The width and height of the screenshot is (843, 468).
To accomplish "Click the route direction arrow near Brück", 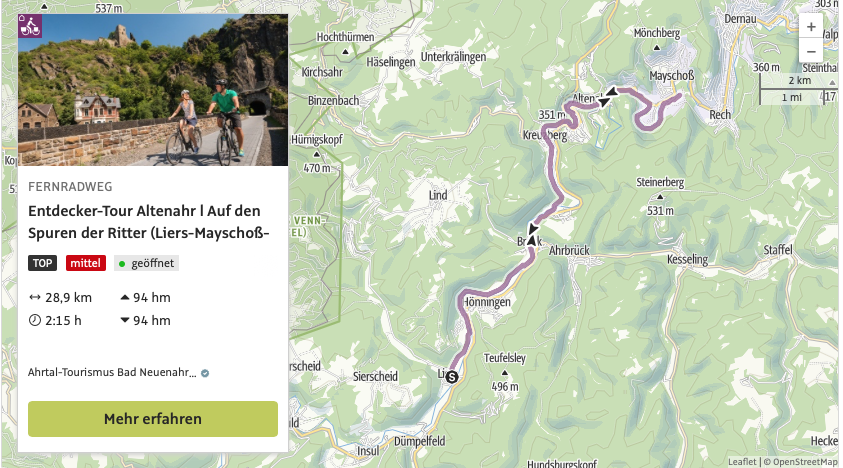I will coord(530,241).
